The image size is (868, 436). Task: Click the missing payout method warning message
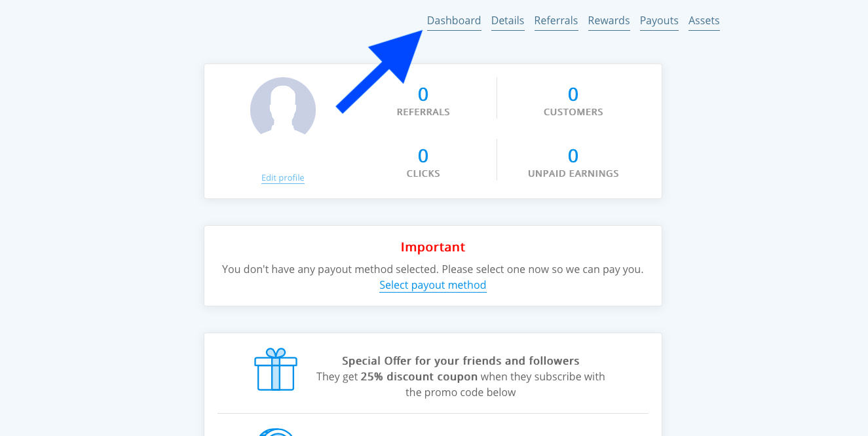[432, 269]
